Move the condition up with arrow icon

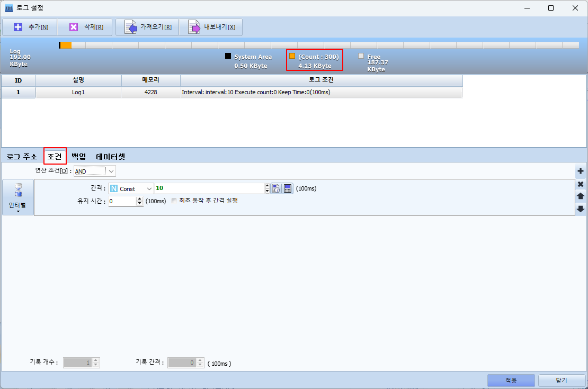(581, 196)
